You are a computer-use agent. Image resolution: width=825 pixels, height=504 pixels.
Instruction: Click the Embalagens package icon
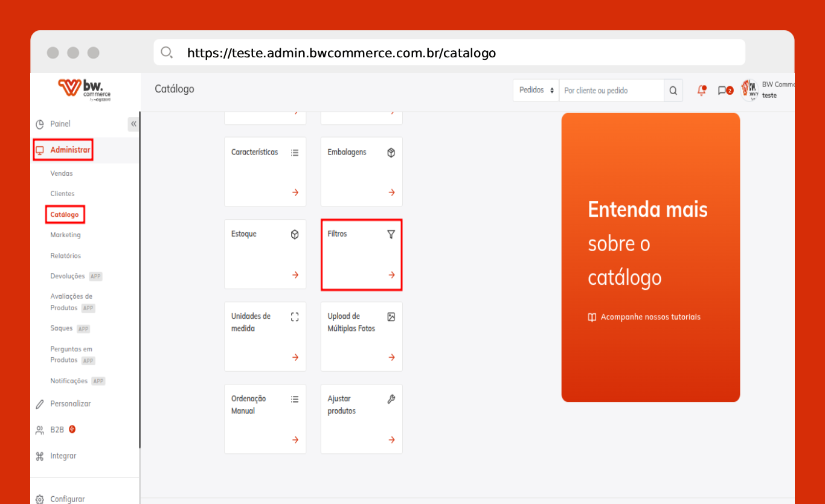pyautogui.click(x=391, y=153)
